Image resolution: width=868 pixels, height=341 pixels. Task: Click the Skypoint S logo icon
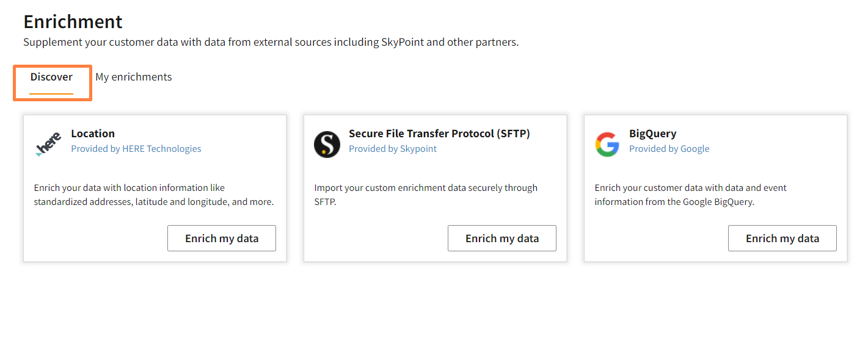[x=327, y=145]
